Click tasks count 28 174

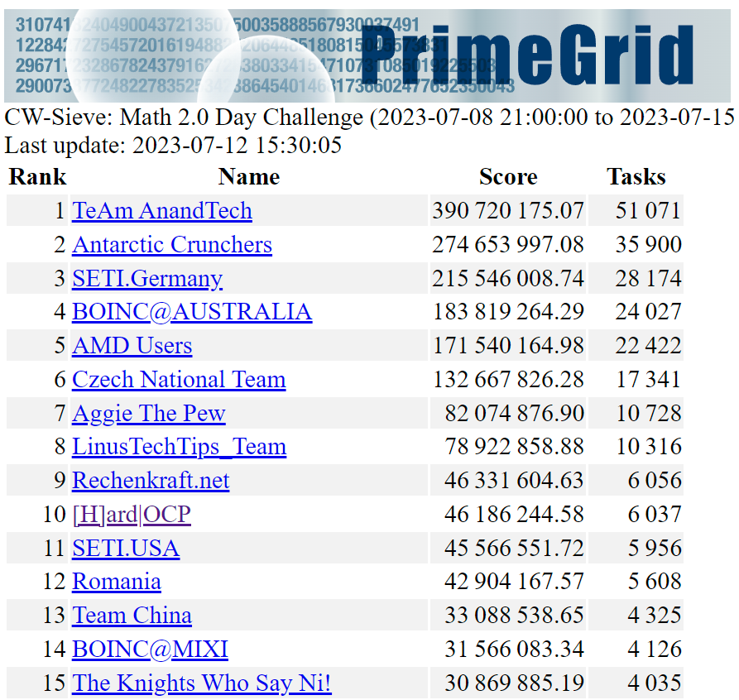coord(649,278)
